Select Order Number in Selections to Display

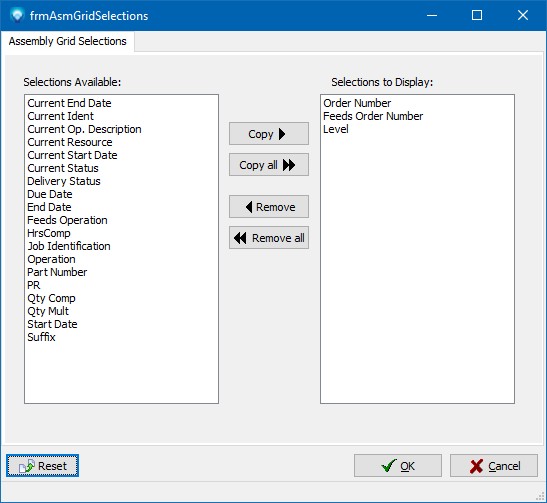tap(357, 103)
